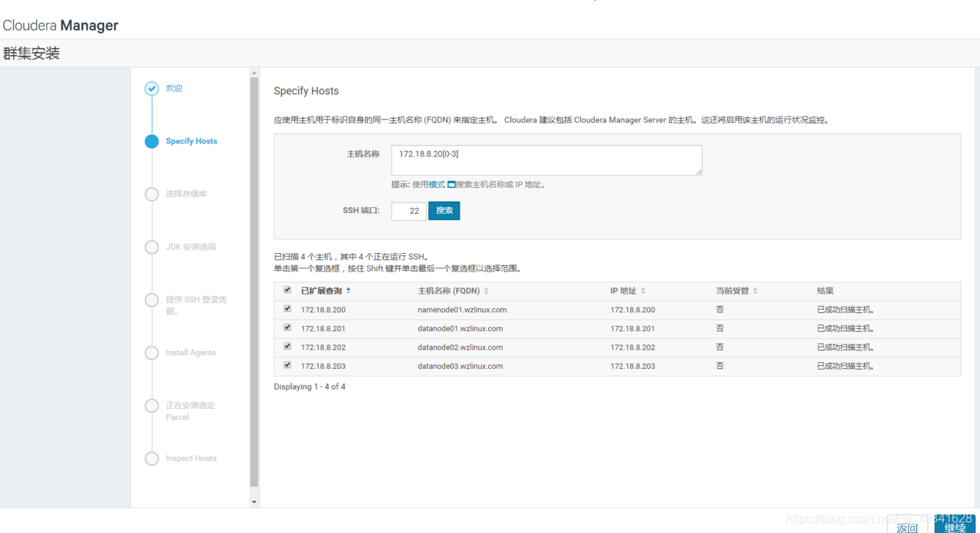Select the Specify Hosts wizard step label
Viewport: 980px width, 533px height.
tap(192, 141)
